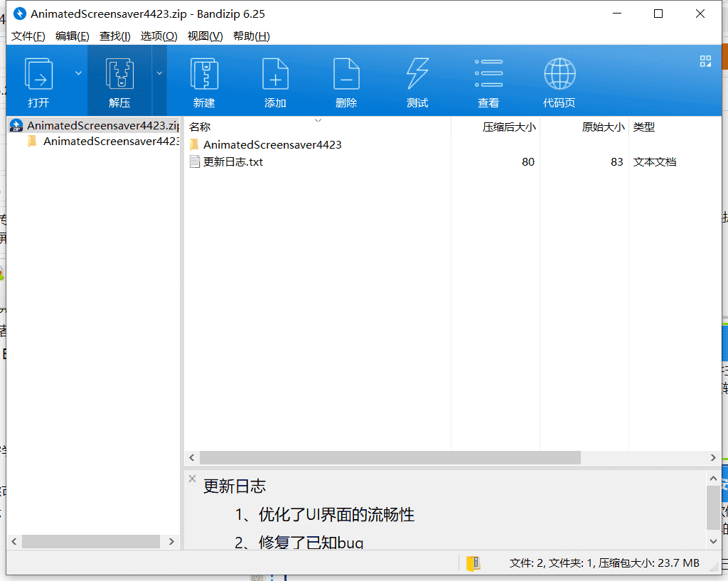The image size is (728, 581).
Task: Click the zip archive icon in left tree
Action: click(16, 125)
